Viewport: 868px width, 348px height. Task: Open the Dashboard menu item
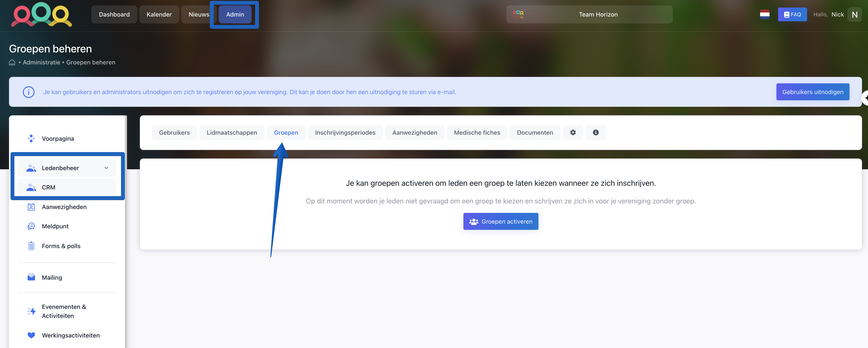[x=114, y=15]
